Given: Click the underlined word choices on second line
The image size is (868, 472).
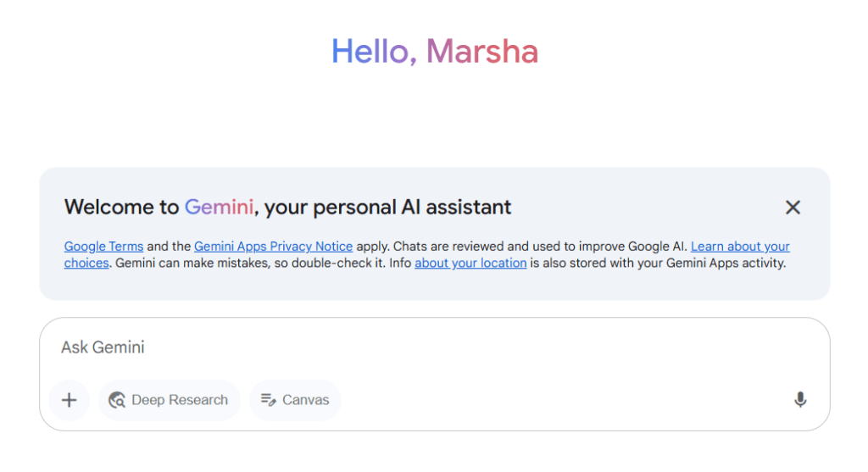Looking at the screenshot, I should [86, 263].
